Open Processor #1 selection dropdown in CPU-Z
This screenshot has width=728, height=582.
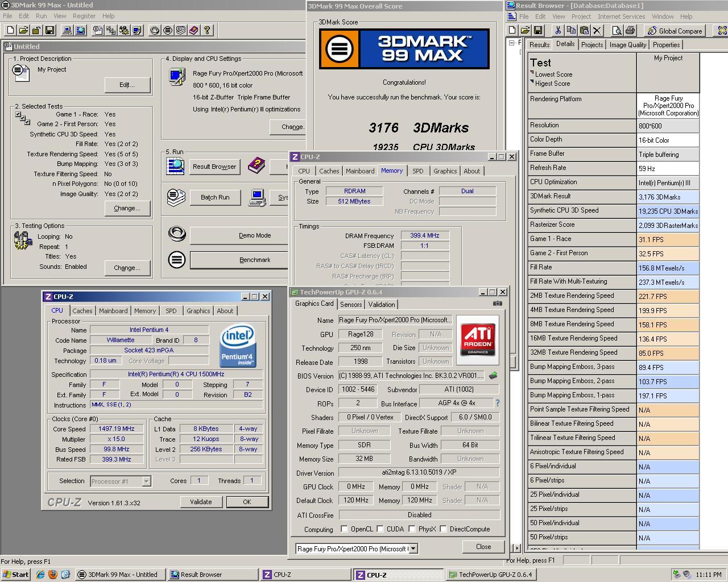click(146, 481)
